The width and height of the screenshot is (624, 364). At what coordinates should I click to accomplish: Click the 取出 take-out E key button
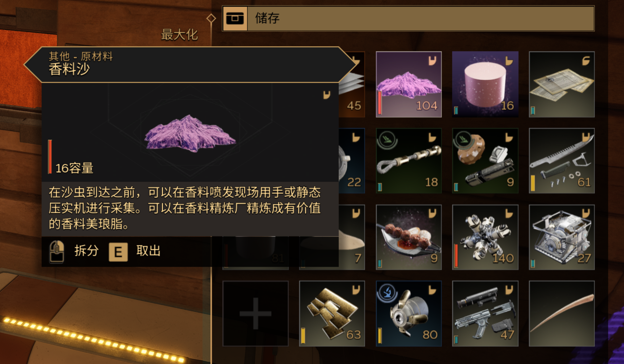point(135,252)
